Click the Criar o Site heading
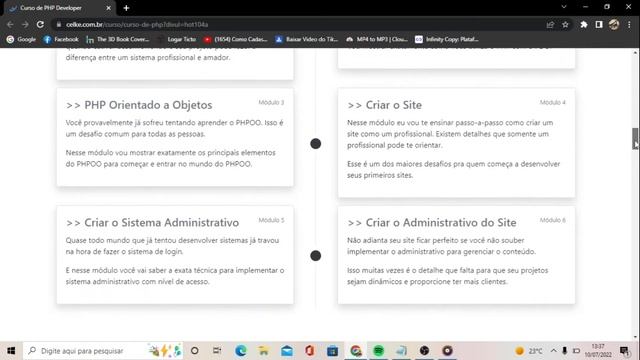This screenshot has height=360, width=640. tap(384, 105)
